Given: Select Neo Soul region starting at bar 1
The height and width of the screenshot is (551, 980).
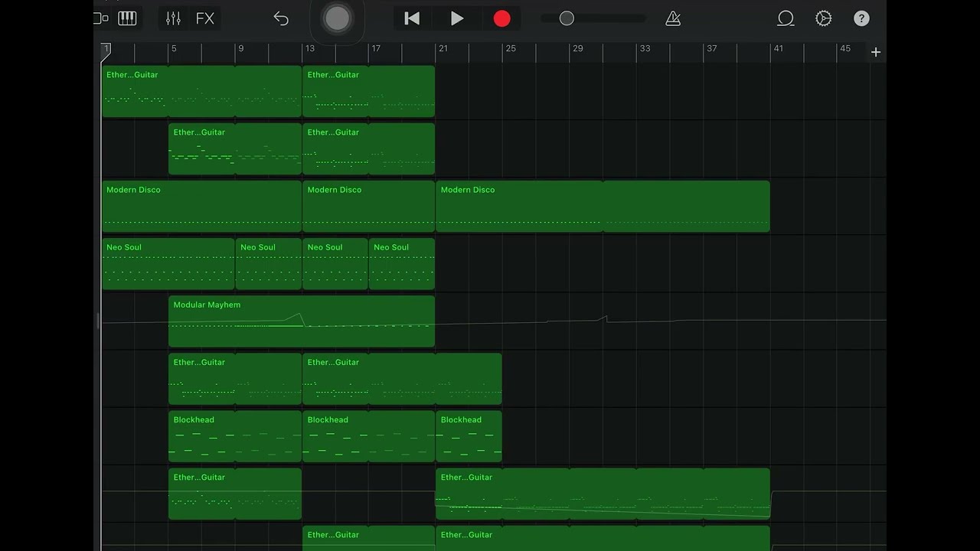Looking at the screenshot, I should pyautogui.click(x=168, y=264).
